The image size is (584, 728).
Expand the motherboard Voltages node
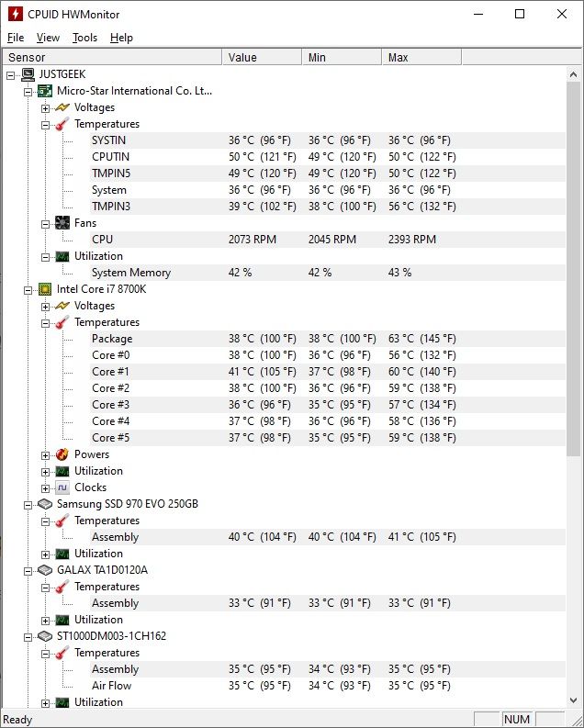pyautogui.click(x=45, y=108)
